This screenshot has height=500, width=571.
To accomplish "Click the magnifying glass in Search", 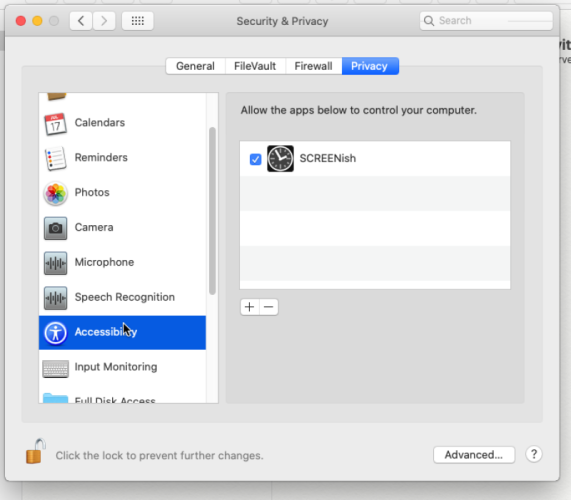I will (x=429, y=21).
